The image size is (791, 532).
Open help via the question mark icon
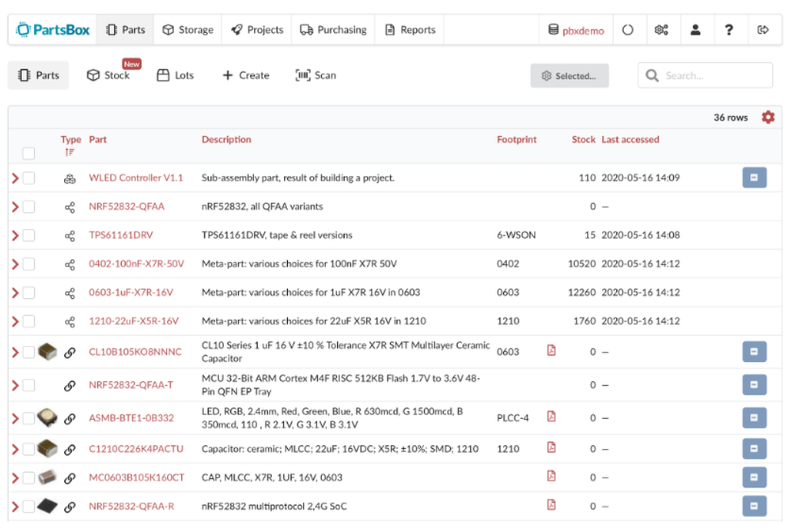coord(729,29)
